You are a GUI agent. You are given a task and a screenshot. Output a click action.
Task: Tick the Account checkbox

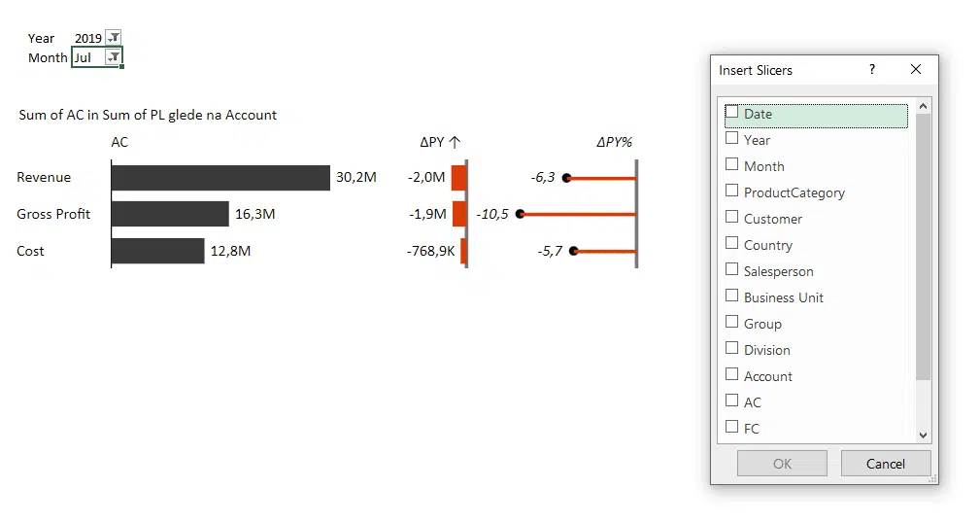pyautogui.click(x=732, y=375)
